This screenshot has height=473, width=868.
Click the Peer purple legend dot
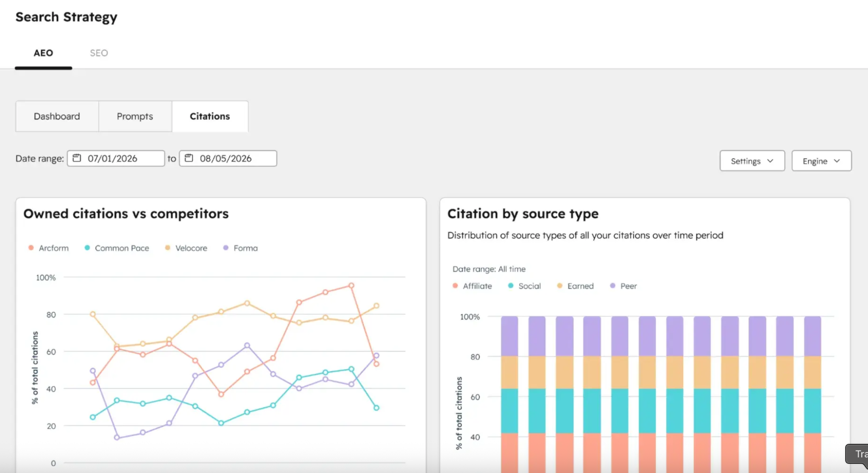click(x=612, y=286)
